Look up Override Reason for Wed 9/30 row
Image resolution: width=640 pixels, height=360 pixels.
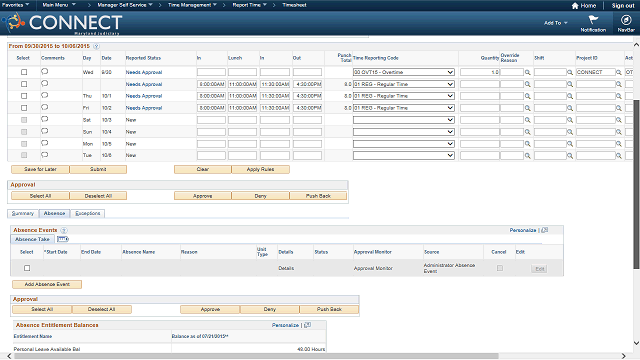[527, 72]
